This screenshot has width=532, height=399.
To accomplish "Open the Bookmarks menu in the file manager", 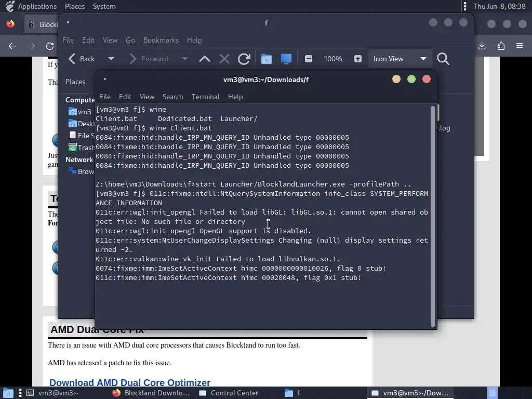I will point(161,40).
